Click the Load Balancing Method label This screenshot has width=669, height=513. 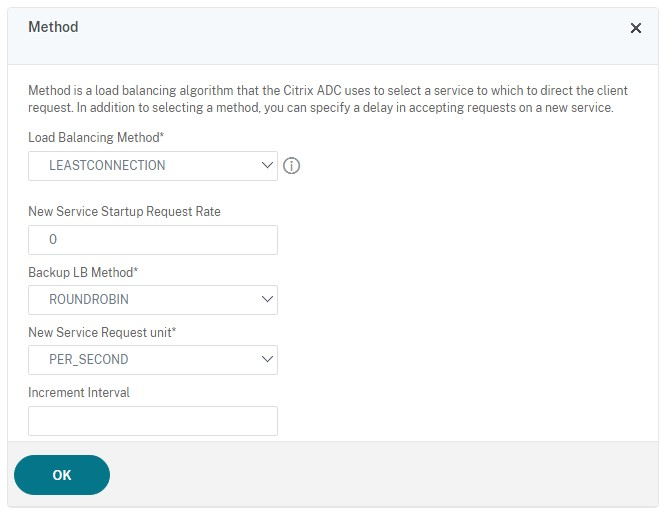96,137
